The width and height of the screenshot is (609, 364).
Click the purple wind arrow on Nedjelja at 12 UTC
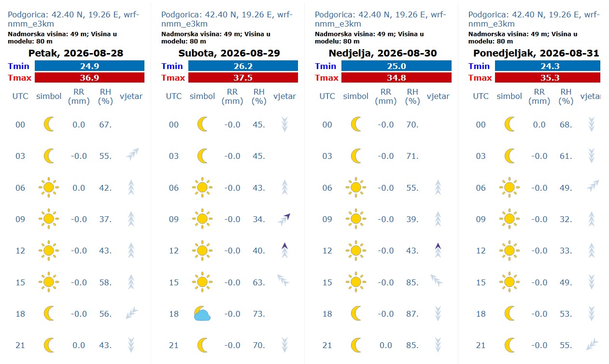438,251
